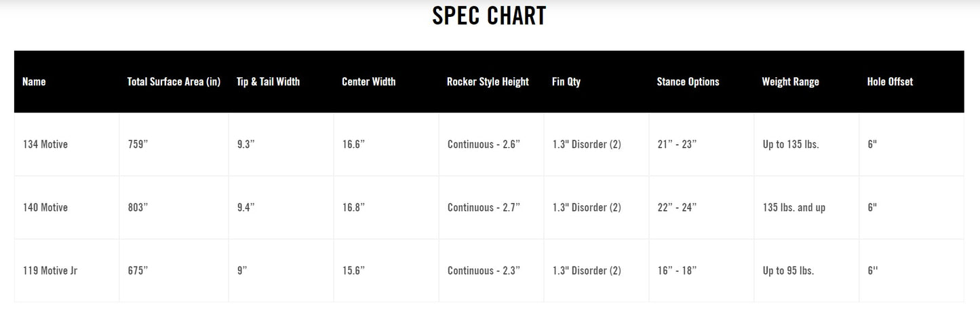Select the Continuous - 2.7” rocker cell
The width and height of the screenshot is (980, 312).
[x=484, y=208]
